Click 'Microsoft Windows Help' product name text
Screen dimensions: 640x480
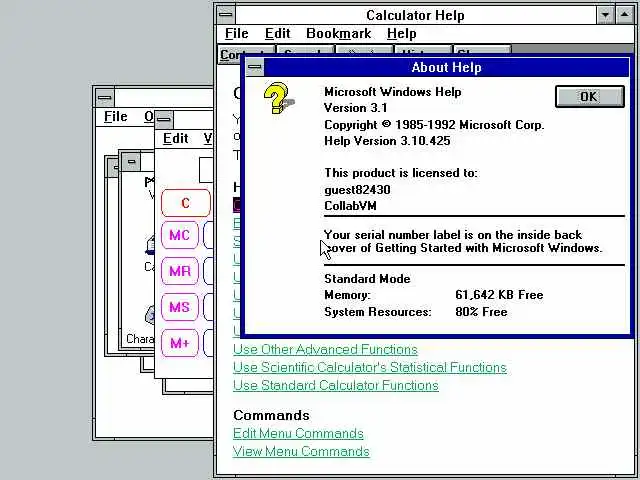click(x=393, y=92)
